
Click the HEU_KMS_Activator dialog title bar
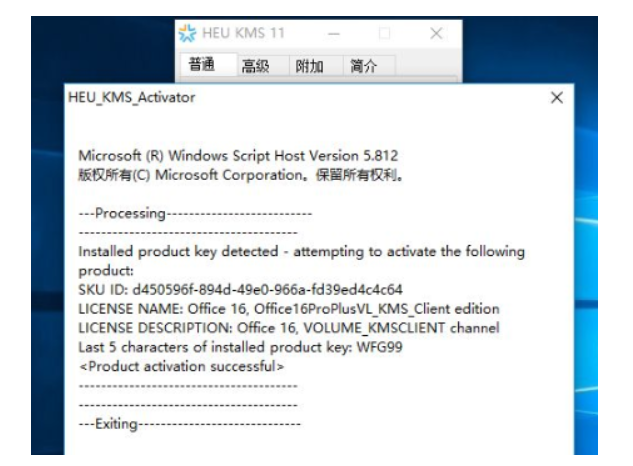click(x=300, y=98)
